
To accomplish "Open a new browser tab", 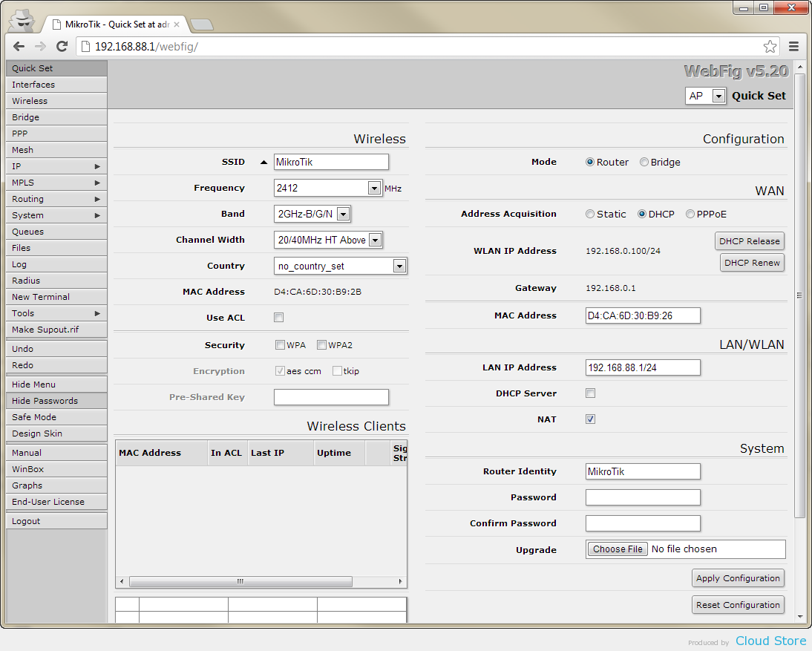I will [x=201, y=24].
